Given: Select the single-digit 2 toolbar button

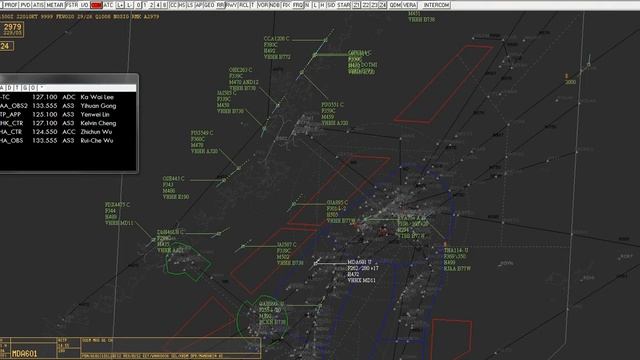Looking at the screenshot, I should click(151, 5).
